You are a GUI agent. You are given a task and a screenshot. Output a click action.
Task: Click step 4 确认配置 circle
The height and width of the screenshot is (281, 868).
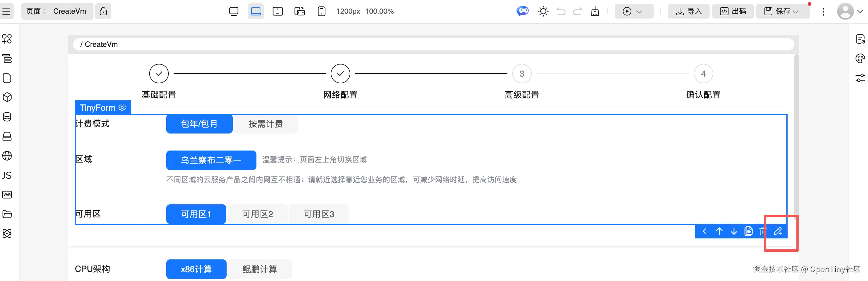[x=703, y=74]
